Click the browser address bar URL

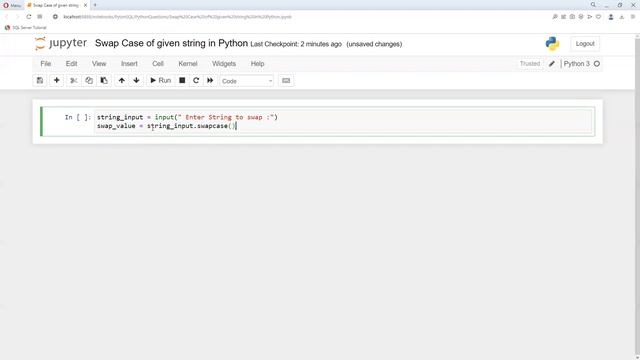click(178, 17)
